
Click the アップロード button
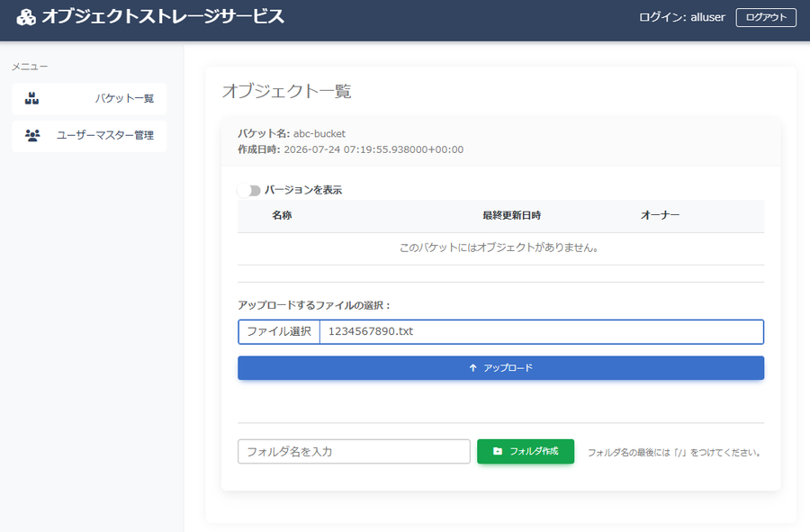pyautogui.click(x=500, y=368)
